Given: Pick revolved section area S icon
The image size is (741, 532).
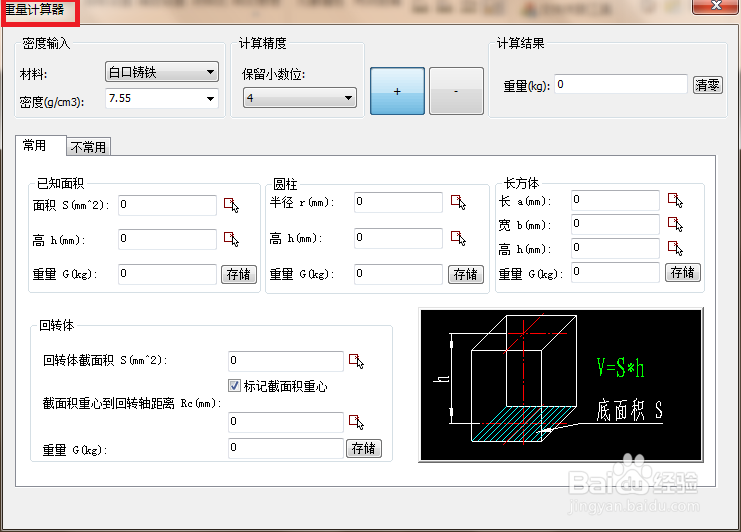Looking at the screenshot, I should point(356,361).
